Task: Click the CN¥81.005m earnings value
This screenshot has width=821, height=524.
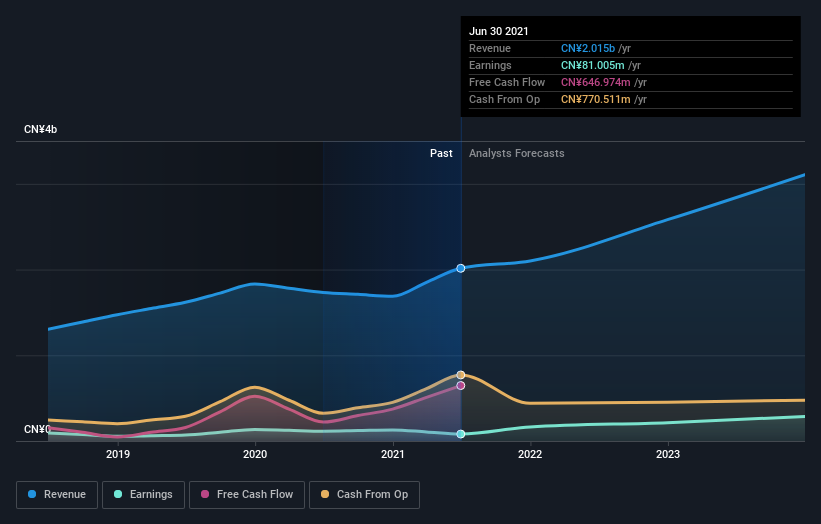Action: pos(592,65)
